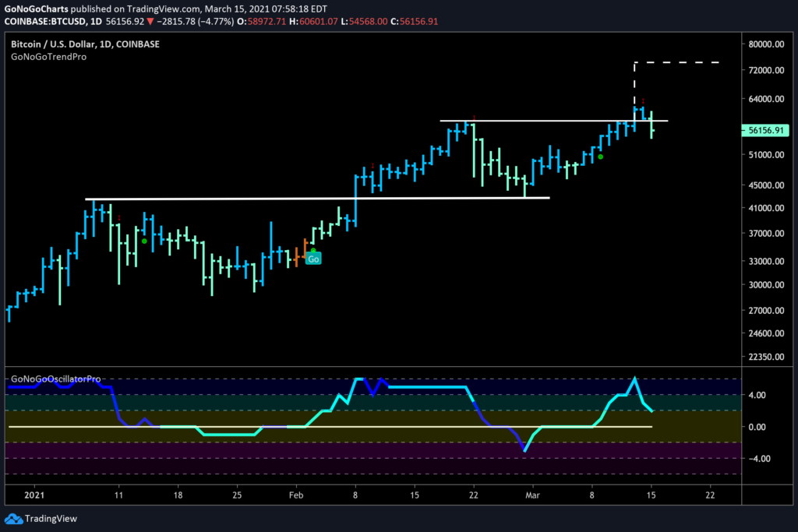798x532 pixels.
Task: Click the low price value L:54568.00
Action: click(365, 21)
